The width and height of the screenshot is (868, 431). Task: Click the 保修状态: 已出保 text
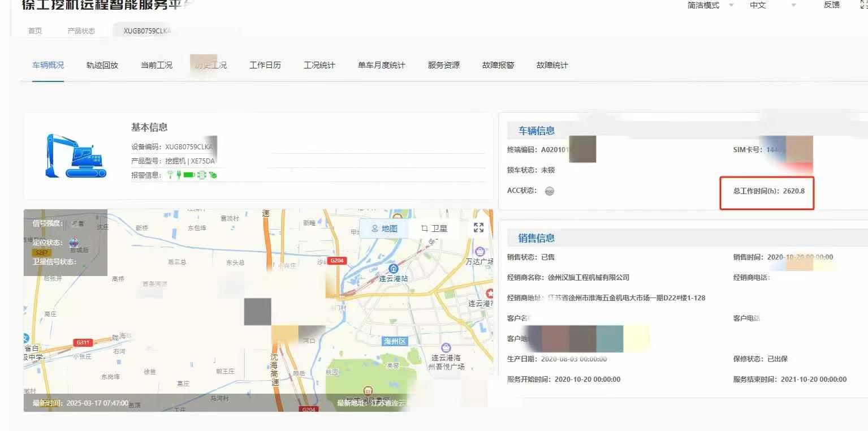pyautogui.click(x=761, y=359)
